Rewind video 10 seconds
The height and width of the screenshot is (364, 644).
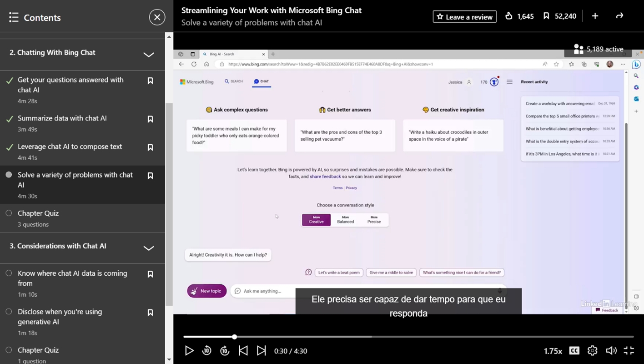(207, 351)
